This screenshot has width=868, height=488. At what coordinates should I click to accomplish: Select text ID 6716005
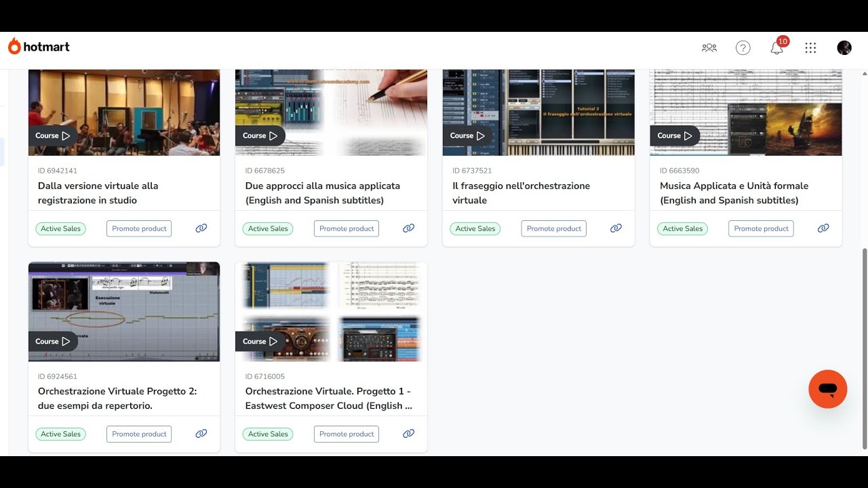click(265, 376)
